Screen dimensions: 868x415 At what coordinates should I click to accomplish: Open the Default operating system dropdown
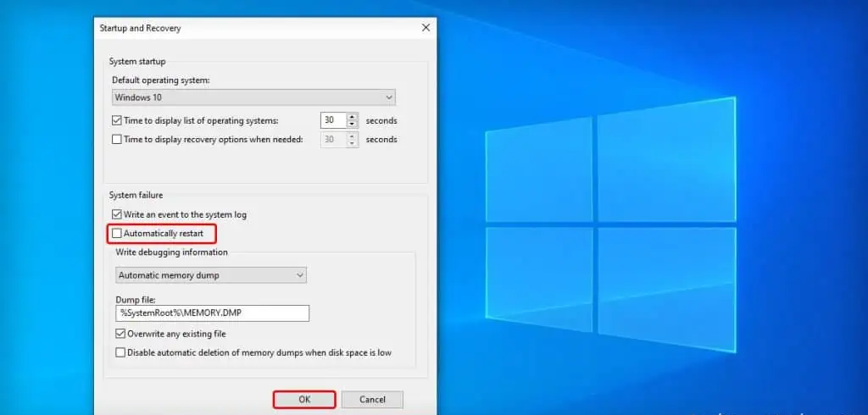(253, 97)
